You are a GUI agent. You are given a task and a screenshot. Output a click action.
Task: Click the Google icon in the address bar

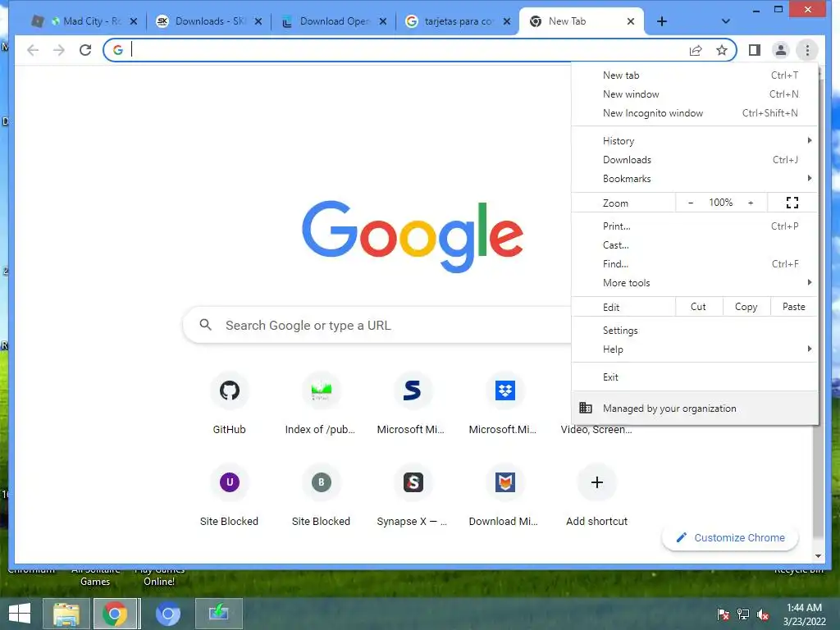(118, 50)
